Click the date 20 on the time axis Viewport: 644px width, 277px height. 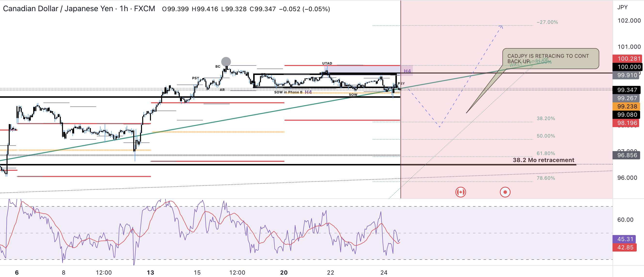point(284,272)
